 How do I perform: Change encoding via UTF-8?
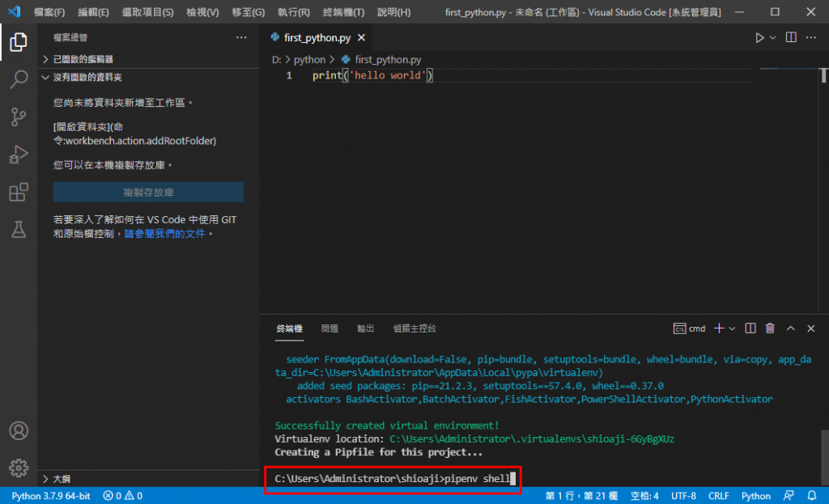[683, 496]
